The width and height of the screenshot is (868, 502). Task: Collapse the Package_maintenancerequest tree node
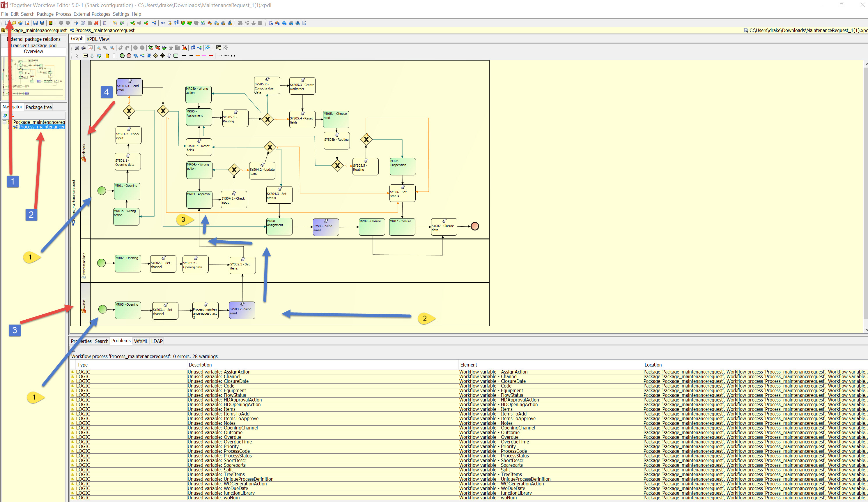[x=4, y=122]
